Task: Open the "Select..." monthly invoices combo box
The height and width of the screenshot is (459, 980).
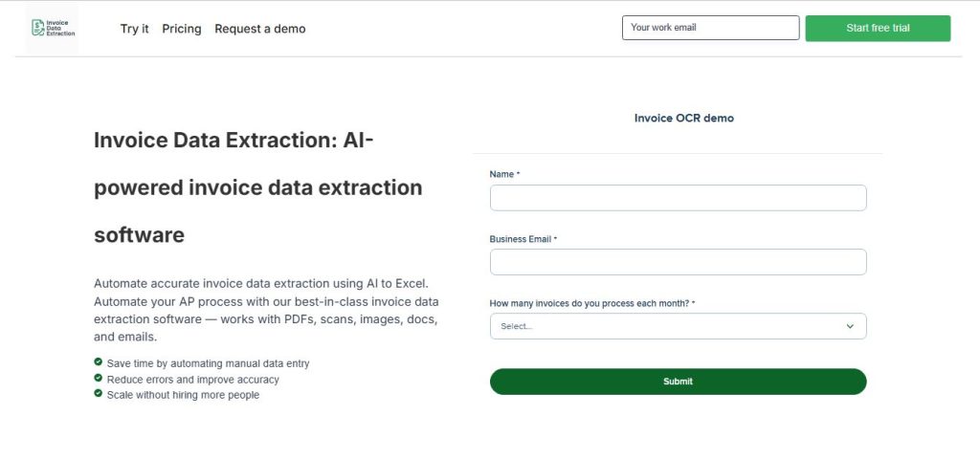Action: pyautogui.click(x=670, y=326)
